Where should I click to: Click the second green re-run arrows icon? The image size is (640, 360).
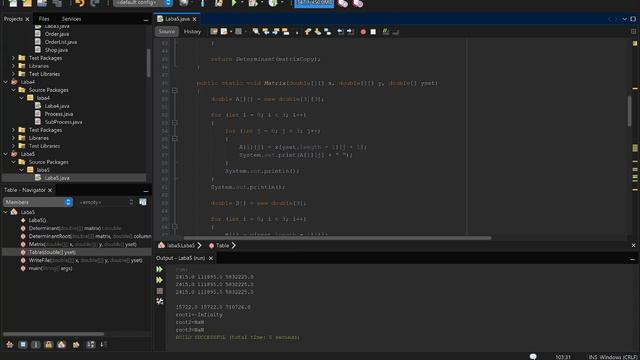[x=159, y=280]
